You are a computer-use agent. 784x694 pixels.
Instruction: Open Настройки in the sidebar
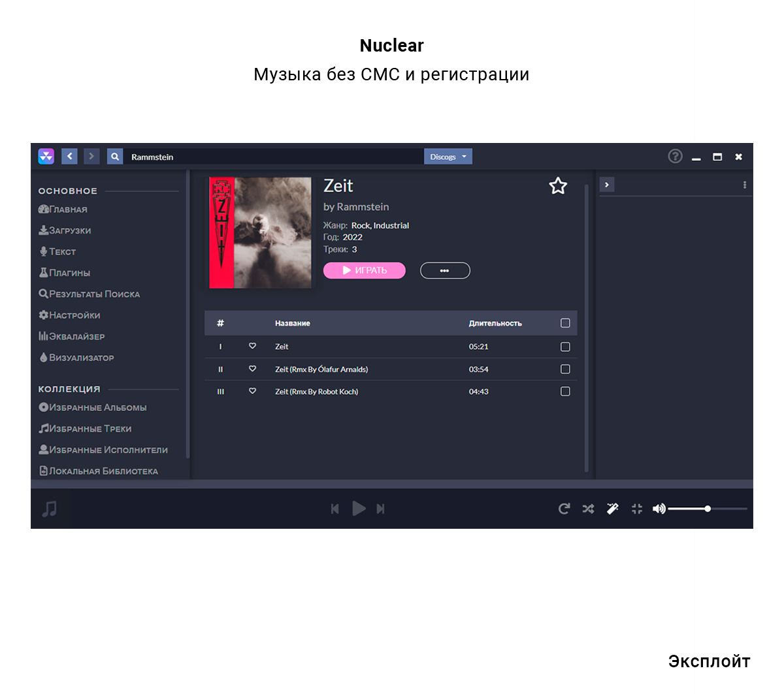69,315
